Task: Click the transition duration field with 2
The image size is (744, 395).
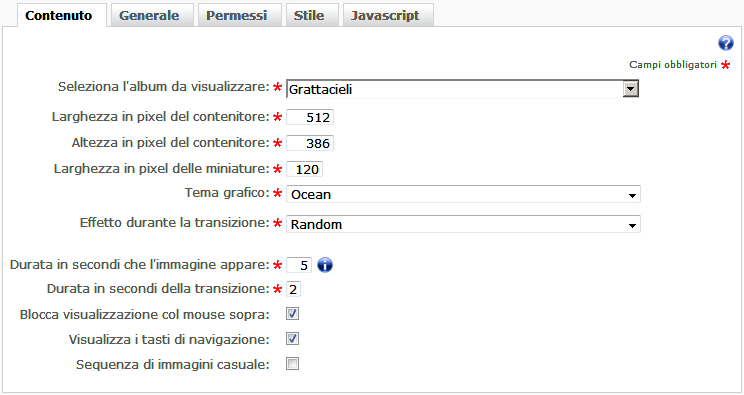Action: click(293, 289)
